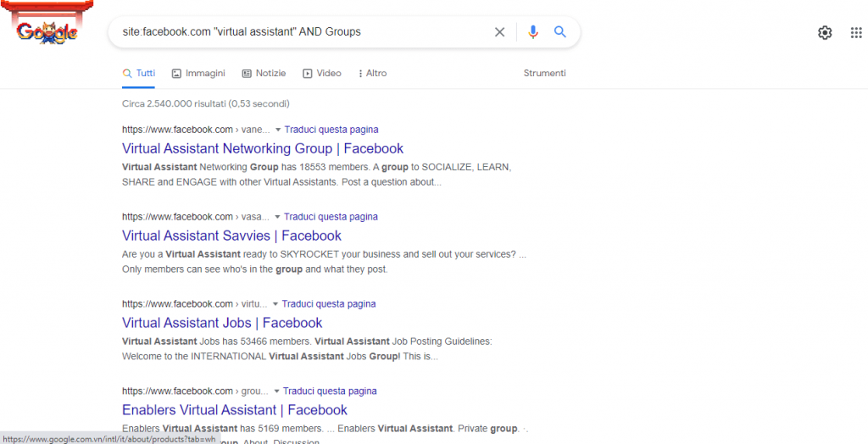
Task: Click the facebook.com › vane... URL text
Action: (x=196, y=130)
